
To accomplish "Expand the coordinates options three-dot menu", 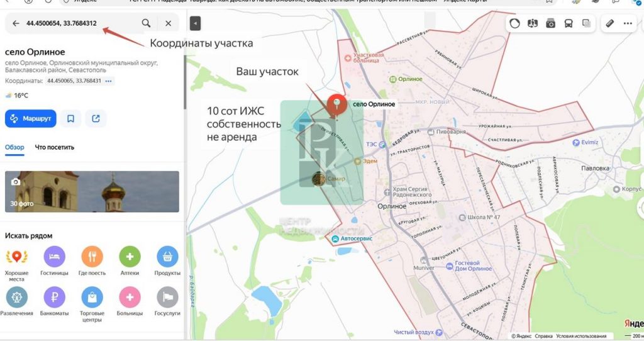I will (109, 81).
